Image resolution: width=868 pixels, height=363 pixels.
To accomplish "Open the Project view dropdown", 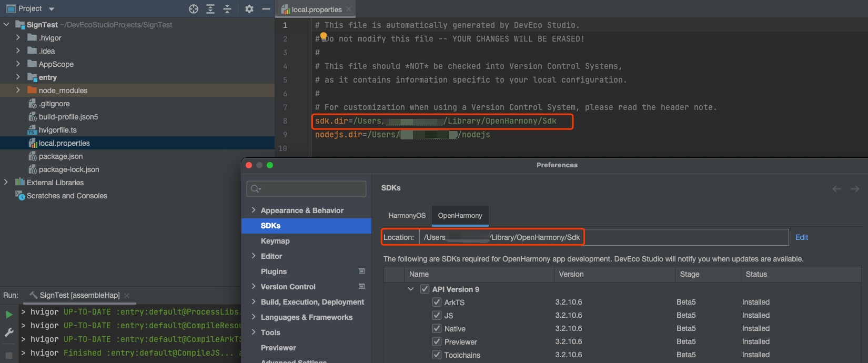I will tap(51, 9).
